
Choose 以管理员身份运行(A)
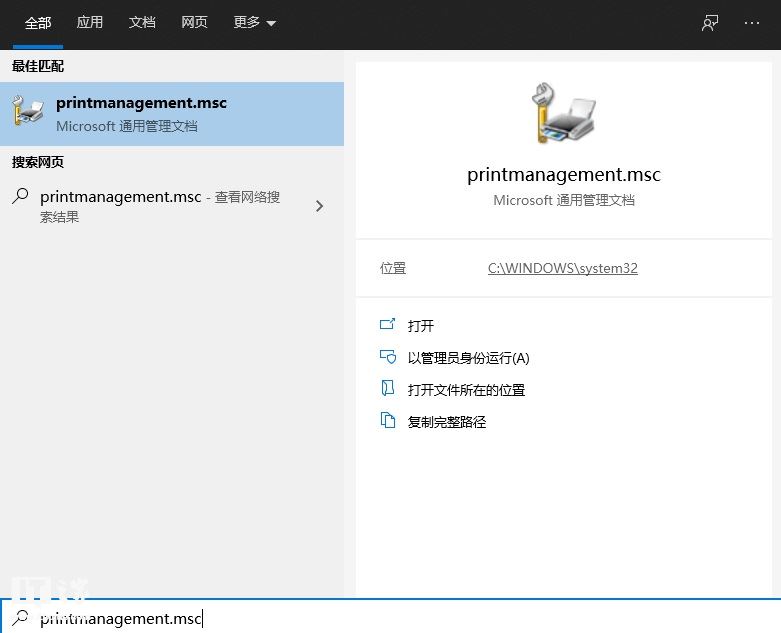point(468,358)
